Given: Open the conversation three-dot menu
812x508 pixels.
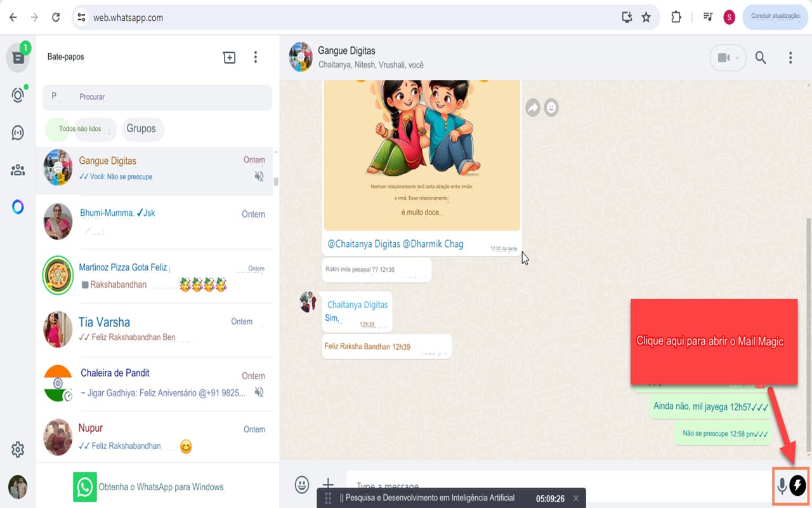Looking at the screenshot, I should (790, 58).
